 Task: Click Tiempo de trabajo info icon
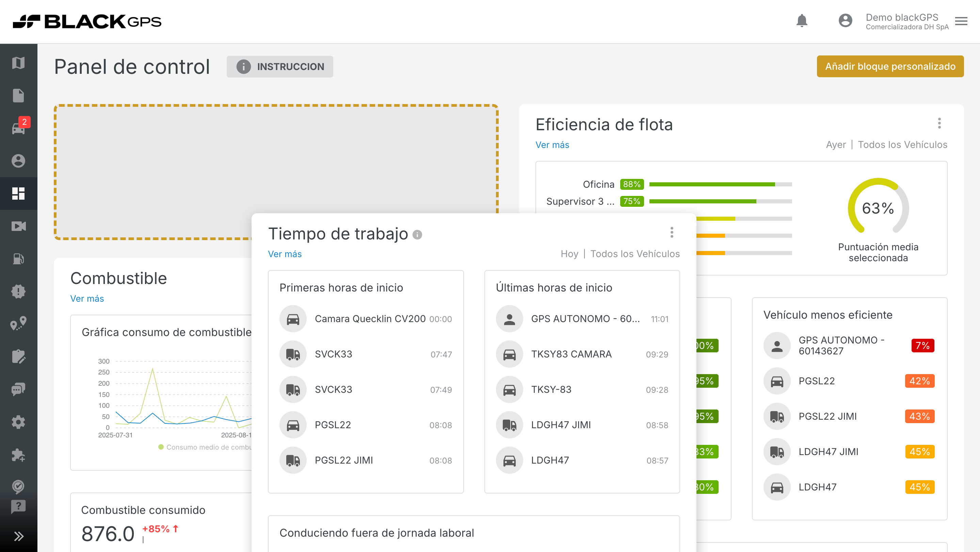point(417,235)
